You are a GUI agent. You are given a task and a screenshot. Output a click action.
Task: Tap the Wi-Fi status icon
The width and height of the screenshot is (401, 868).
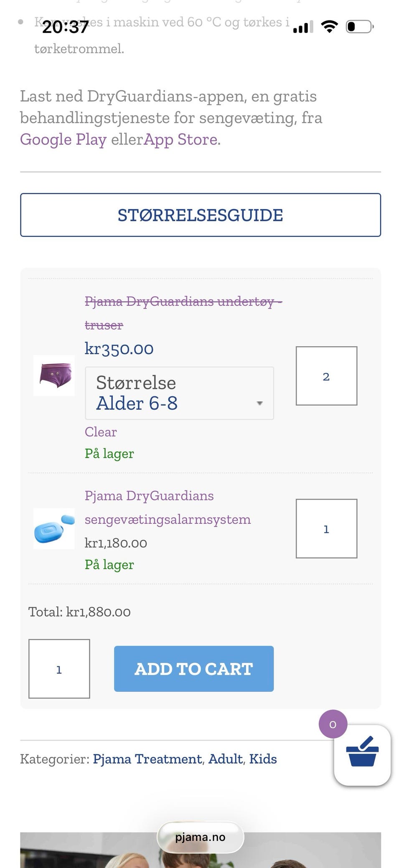tap(329, 27)
